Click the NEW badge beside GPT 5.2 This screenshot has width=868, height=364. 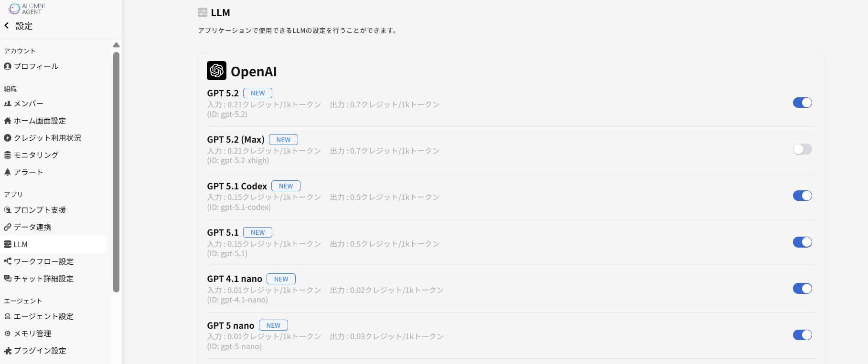click(257, 93)
